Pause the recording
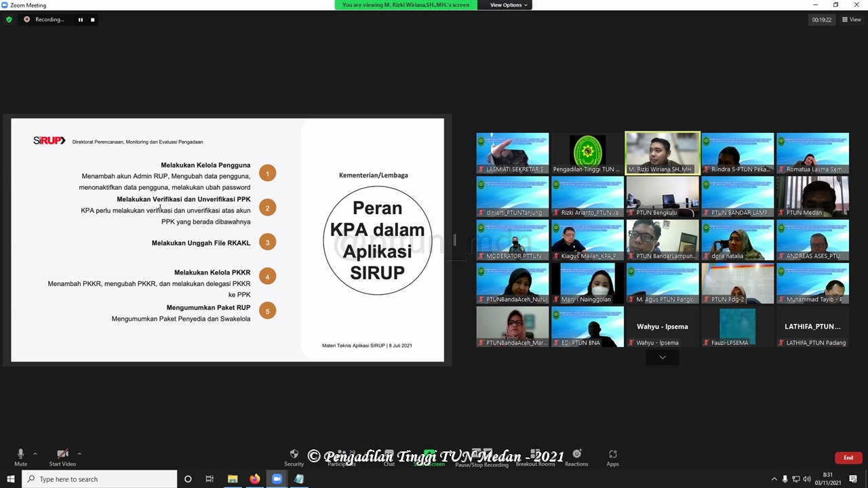The height and width of the screenshot is (488, 868). tap(80, 20)
